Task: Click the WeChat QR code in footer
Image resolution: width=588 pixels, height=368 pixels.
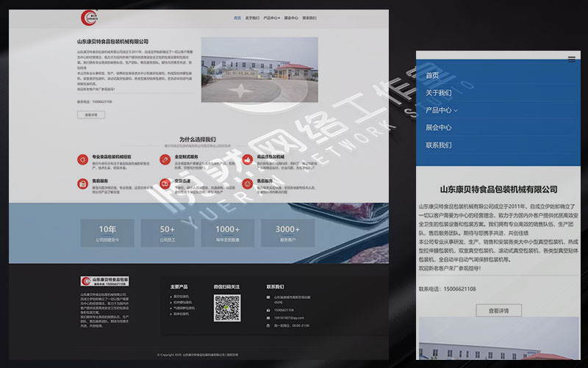Action: click(227, 308)
